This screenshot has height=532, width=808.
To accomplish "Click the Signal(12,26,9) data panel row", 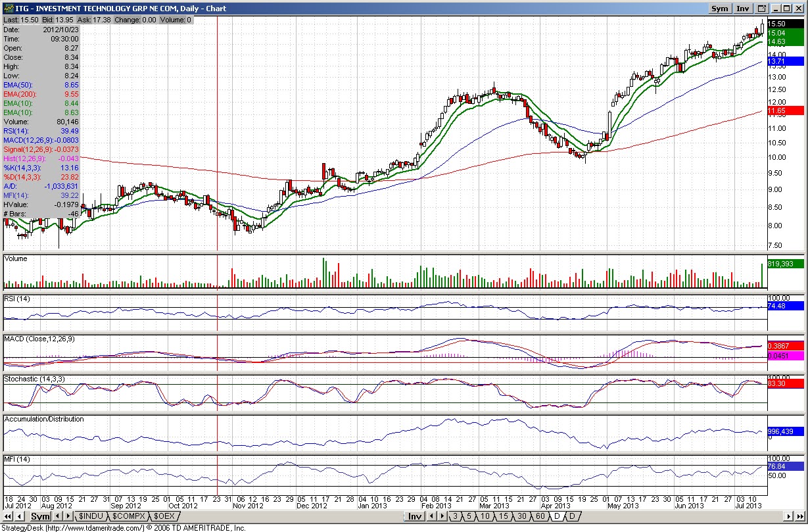I will (41, 149).
